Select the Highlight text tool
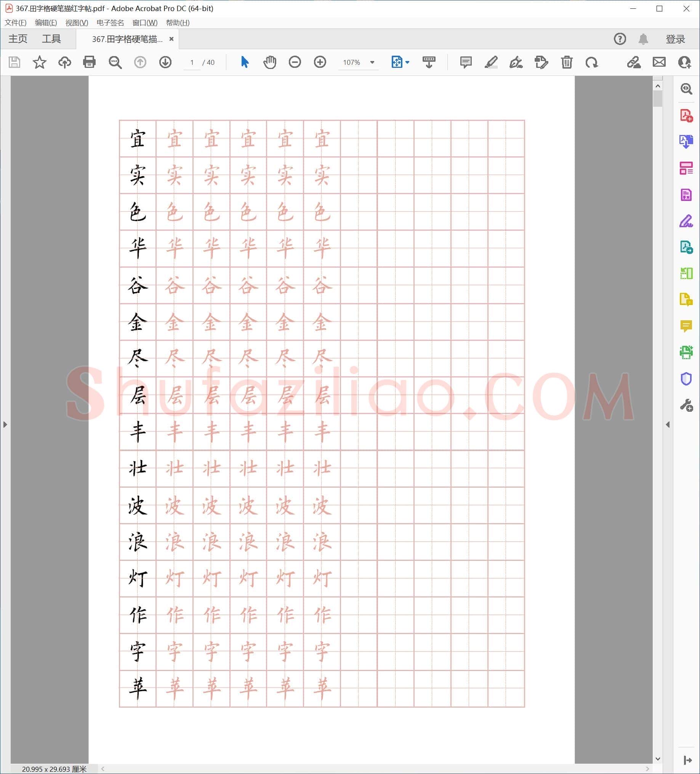The image size is (700, 774). coord(491,62)
